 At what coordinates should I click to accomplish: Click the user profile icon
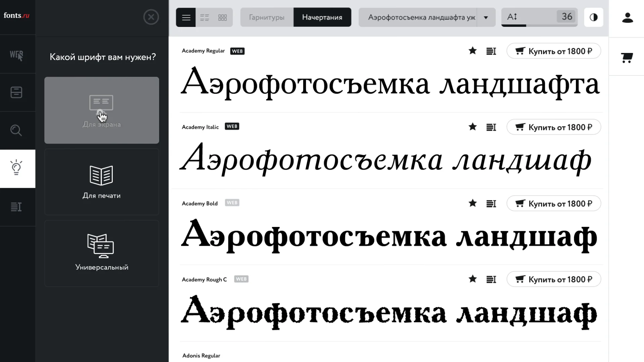(627, 17)
